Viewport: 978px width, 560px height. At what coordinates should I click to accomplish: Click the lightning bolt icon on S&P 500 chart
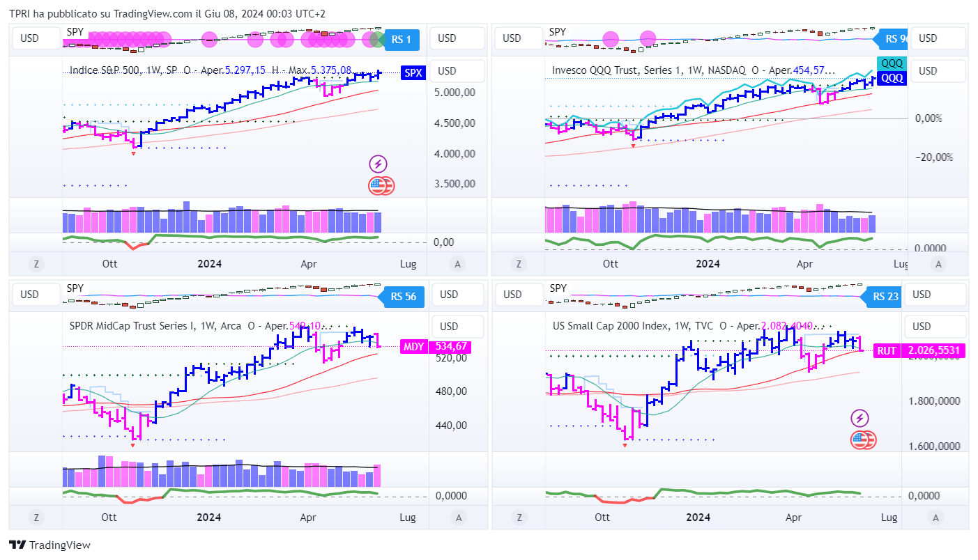pos(378,164)
